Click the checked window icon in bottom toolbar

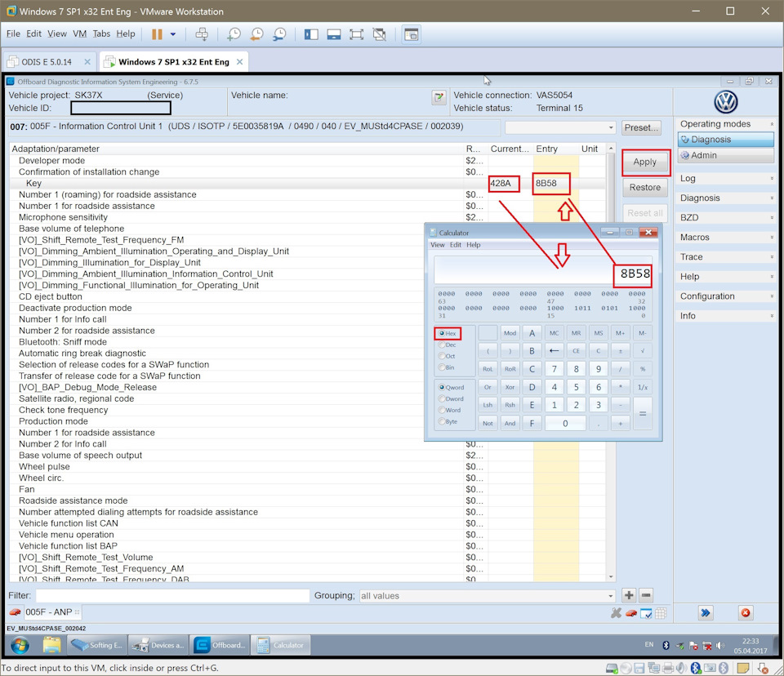[646, 613]
